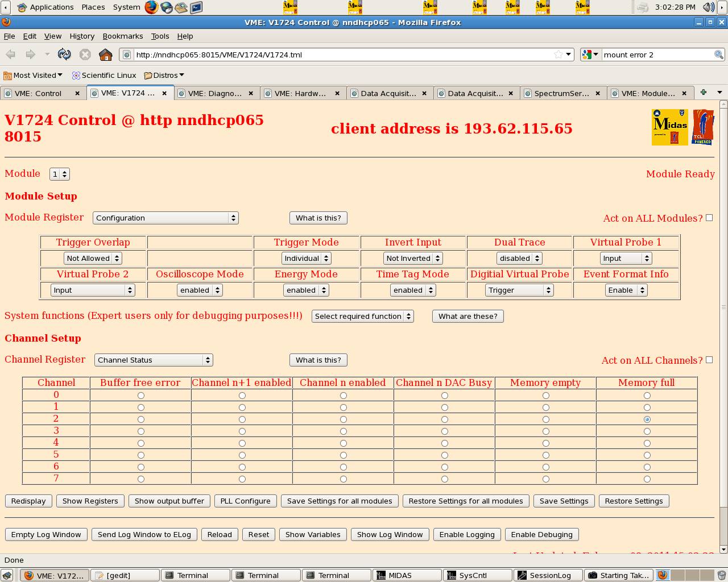Click the Enable Logging button
The image size is (728, 582).
click(467, 534)
